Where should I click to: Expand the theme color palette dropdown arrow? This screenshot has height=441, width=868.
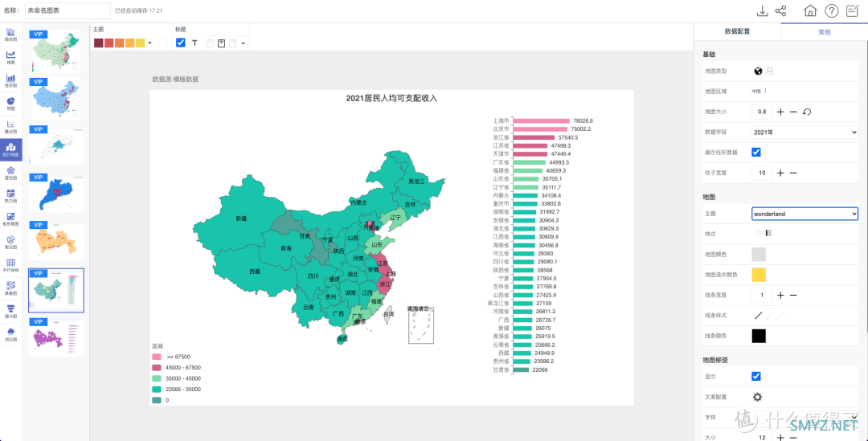150,43
